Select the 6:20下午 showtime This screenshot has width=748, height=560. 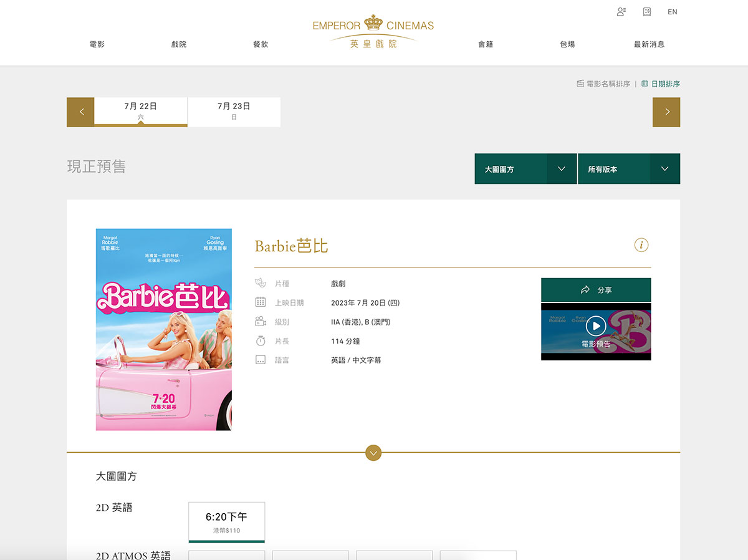227,523
